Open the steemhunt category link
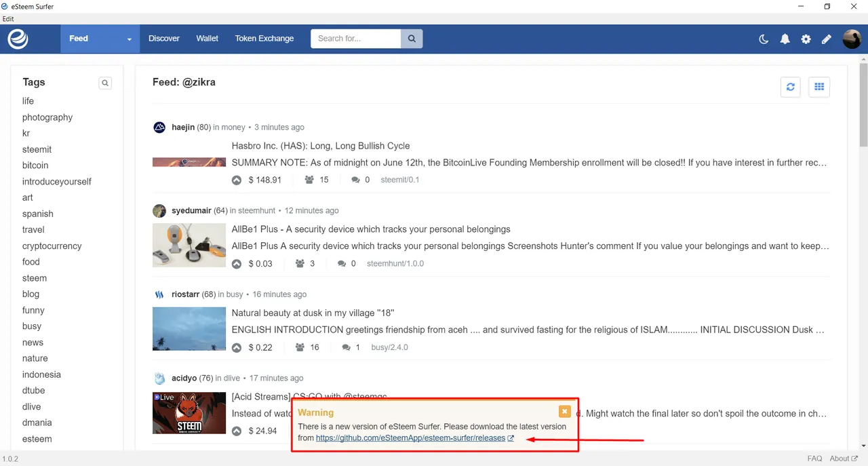Viewport: 868px width, 466px height. click(258, 210)
